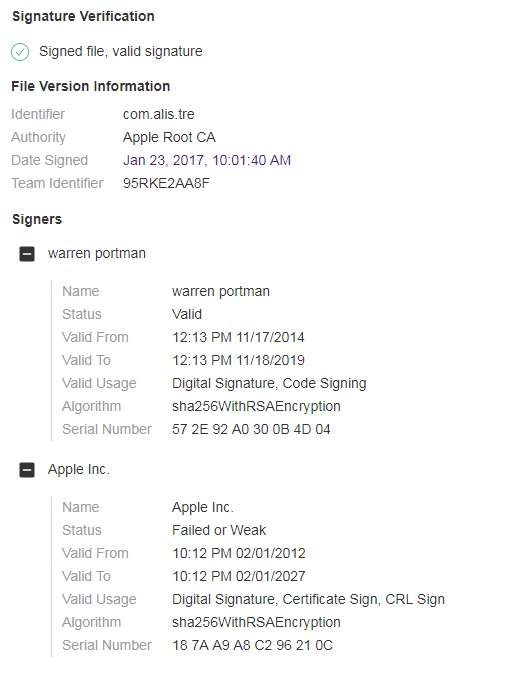This screenshot has height=676, width=508.
Task: Click the Valid status under warren portman
Action: click(187, 314)
